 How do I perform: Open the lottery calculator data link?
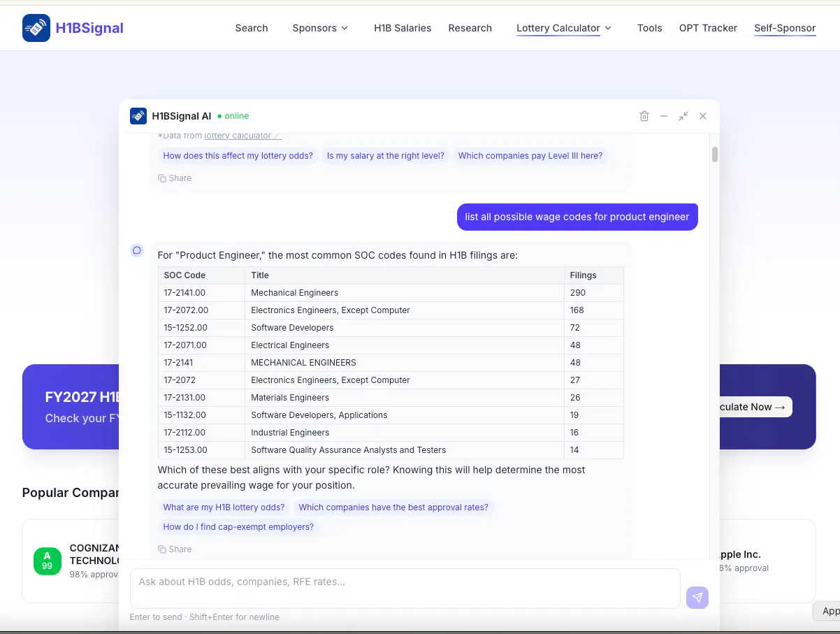(242, 136)
